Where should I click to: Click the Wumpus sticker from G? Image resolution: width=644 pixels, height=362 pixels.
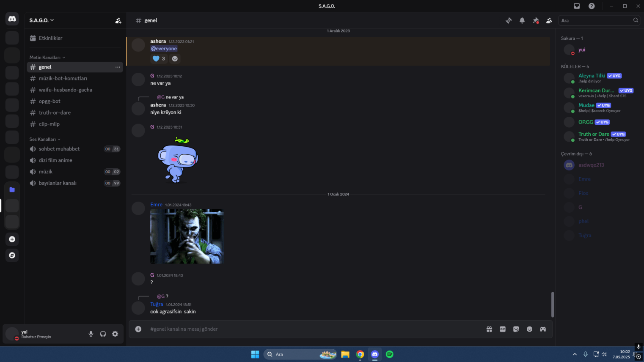pyautogui.click(x=178, y=159)
